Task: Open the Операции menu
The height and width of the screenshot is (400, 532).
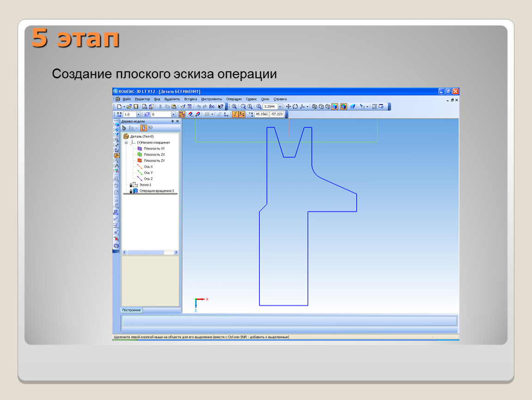Action: click(x=234, y=99)
